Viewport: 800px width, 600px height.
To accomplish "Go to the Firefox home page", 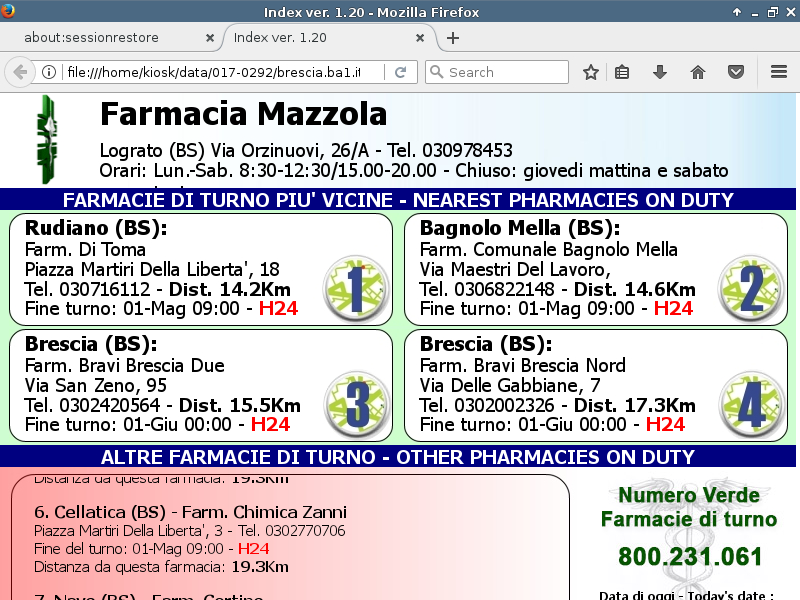I will click(x=698, y=72).
